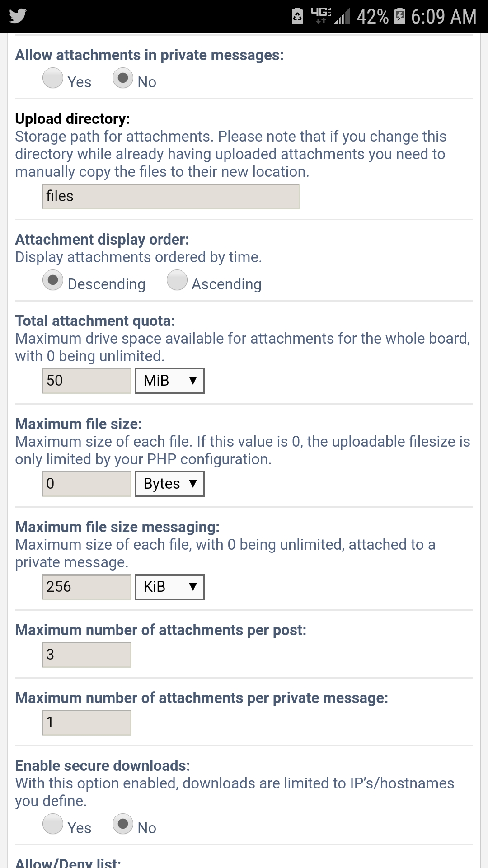
Task: Open the MiB quota unit dropdown
Action: coord(170,381)
